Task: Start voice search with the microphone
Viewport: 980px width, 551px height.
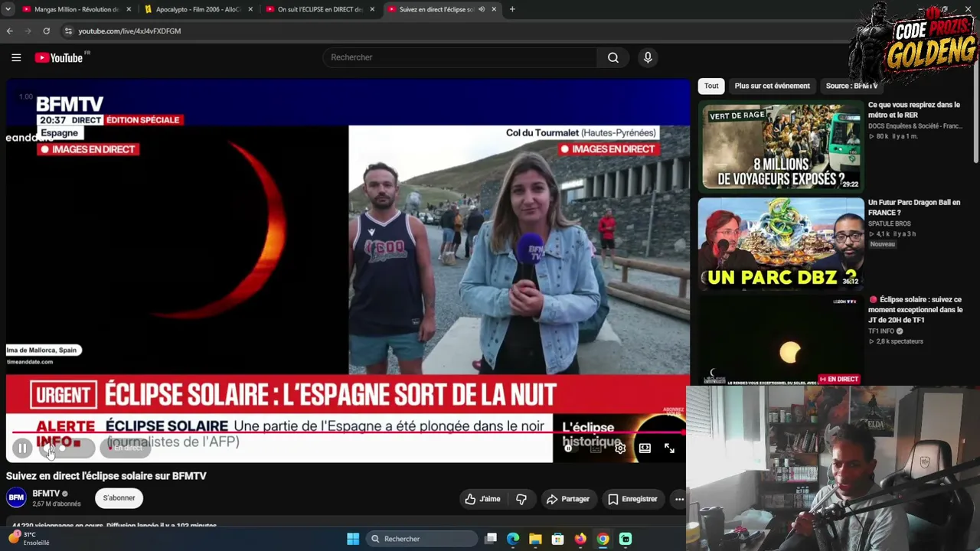Action: coord(648,57)
